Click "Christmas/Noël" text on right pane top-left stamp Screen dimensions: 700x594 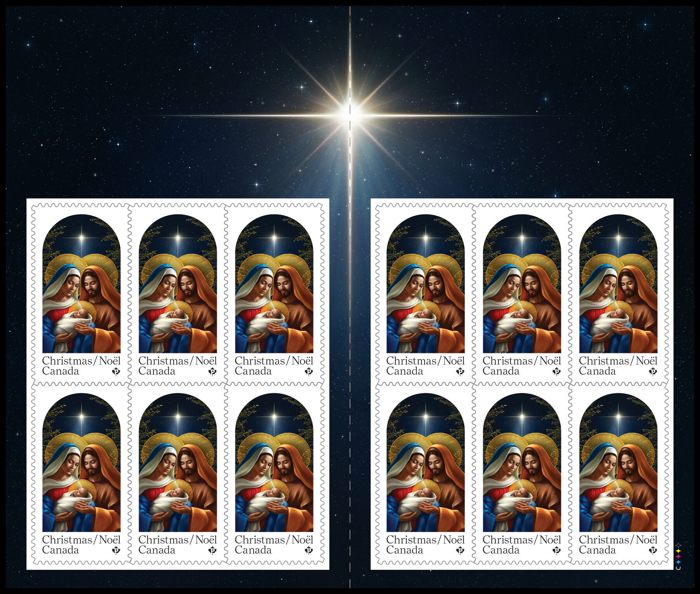[425, 361]
